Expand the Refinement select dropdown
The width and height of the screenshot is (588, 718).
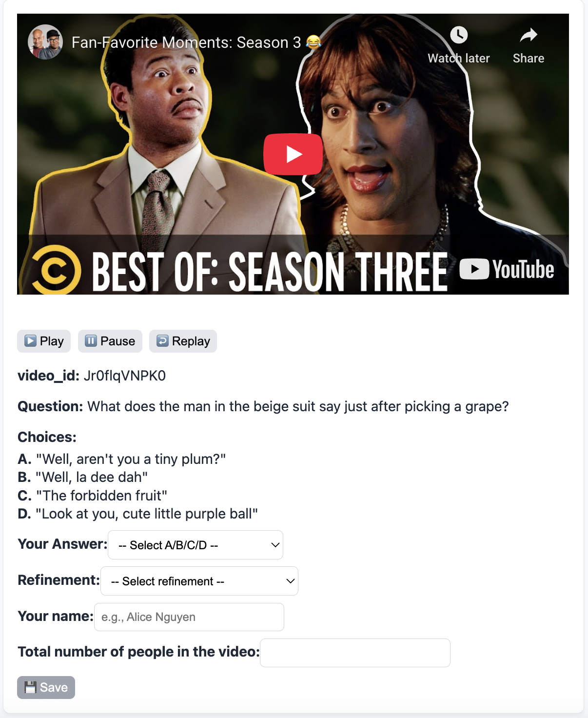click(199, 581)
